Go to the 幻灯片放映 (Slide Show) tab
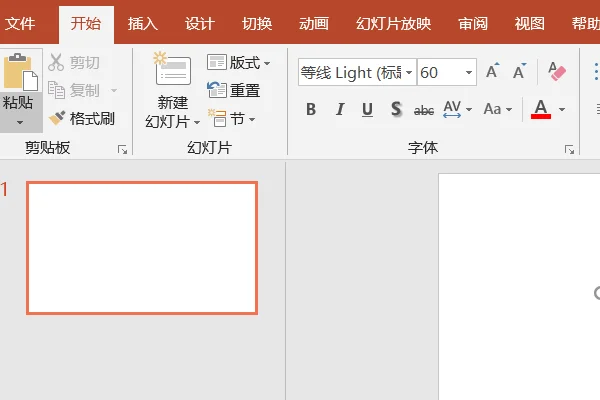 [x=393, y=24]
